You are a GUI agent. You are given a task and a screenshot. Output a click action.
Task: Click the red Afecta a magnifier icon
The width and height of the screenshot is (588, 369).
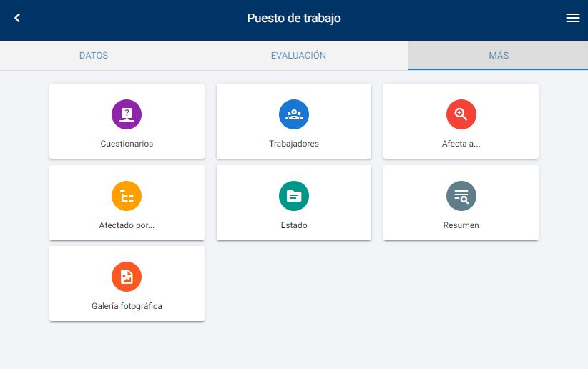[461, 114]
